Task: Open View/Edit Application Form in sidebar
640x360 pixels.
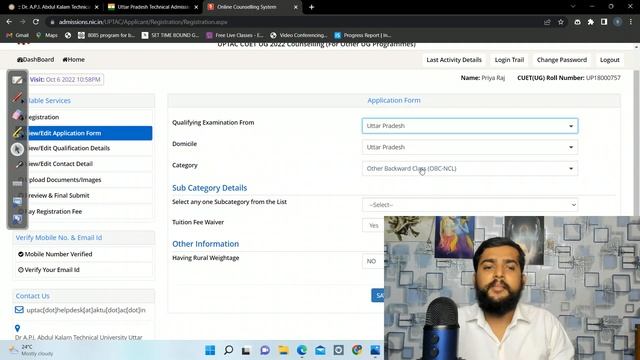Action: (x=84, y=133)
